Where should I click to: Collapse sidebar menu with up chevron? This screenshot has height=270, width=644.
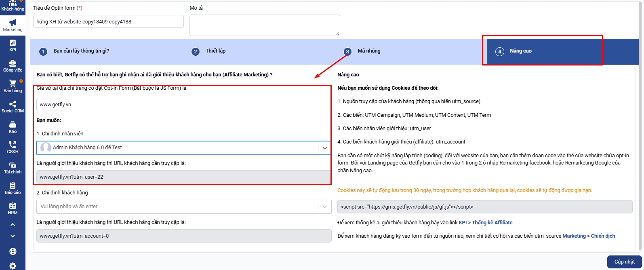(x=13, y=224)
